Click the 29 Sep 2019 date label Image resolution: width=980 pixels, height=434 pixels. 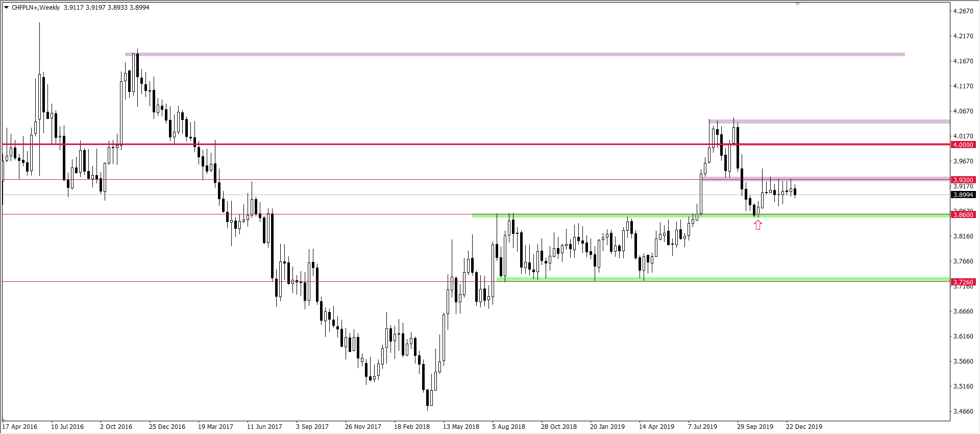[755, 427]
